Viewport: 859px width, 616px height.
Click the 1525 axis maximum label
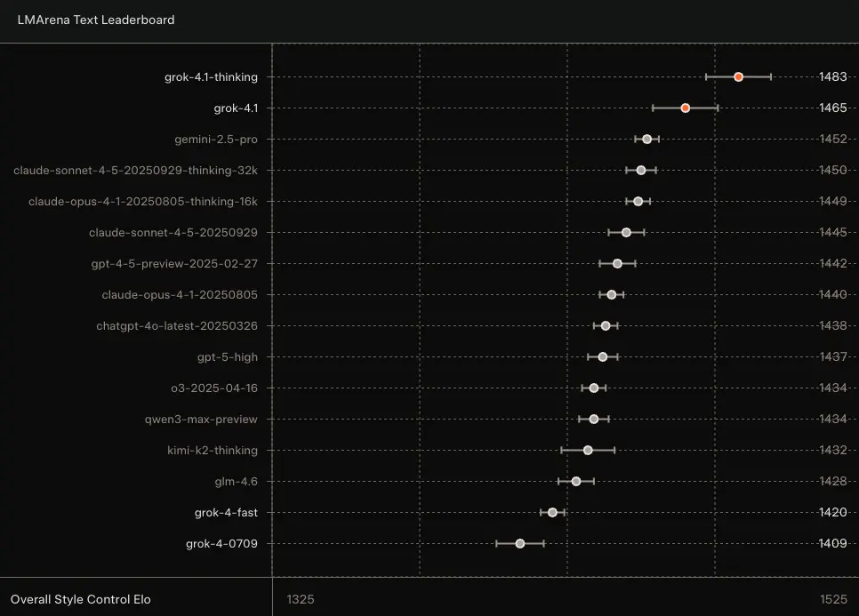pyautogui.click(x=833, y=600)
